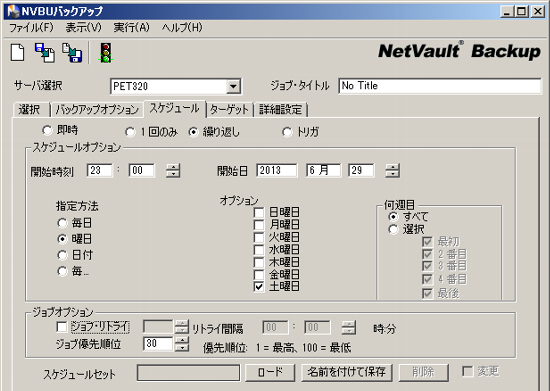The image size is (550, 391).
Task: Click the 開始時刻 hour field 23
Action: pyautogui.click(x=100, y=170)
